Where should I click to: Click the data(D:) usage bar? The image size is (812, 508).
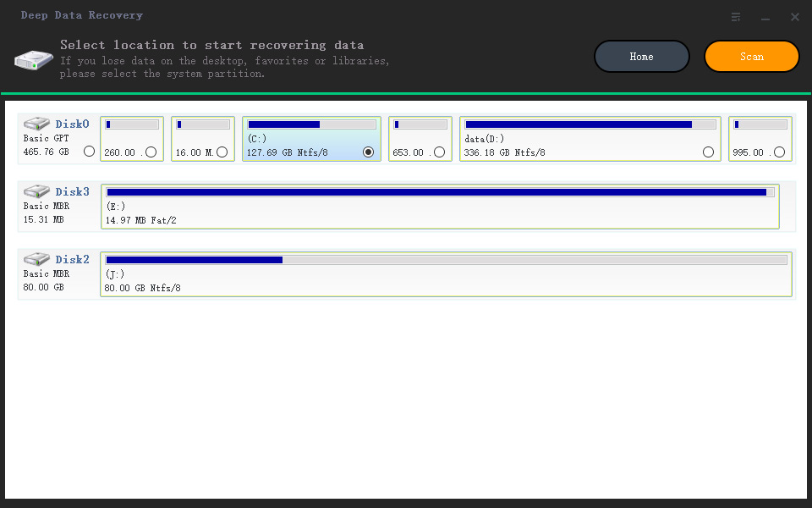pyautogui.click(x=590, y=124)
